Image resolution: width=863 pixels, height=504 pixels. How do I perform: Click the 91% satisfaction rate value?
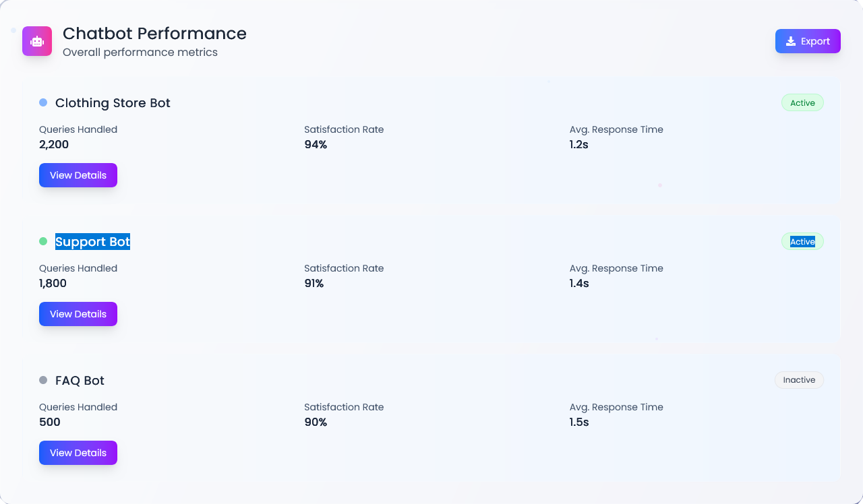click(314, 284)
